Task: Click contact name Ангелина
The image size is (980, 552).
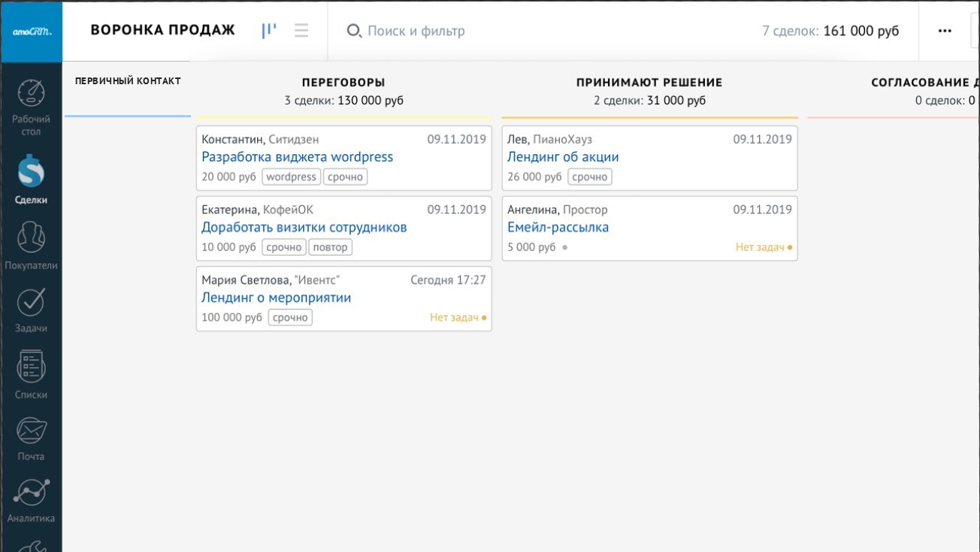Action: [x=533, y=209]
